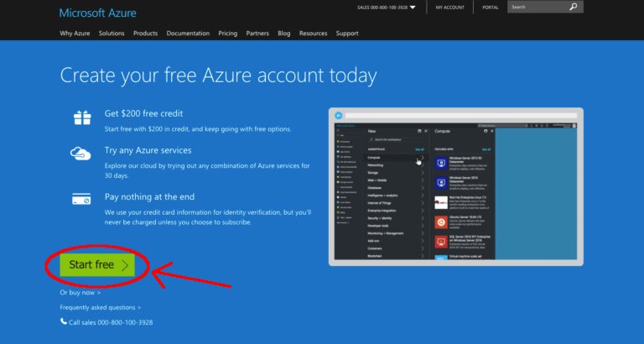Viewport: 644px width, 344px height.
Task: Click the Create your free Azure account heading
Action: [218, 76]
